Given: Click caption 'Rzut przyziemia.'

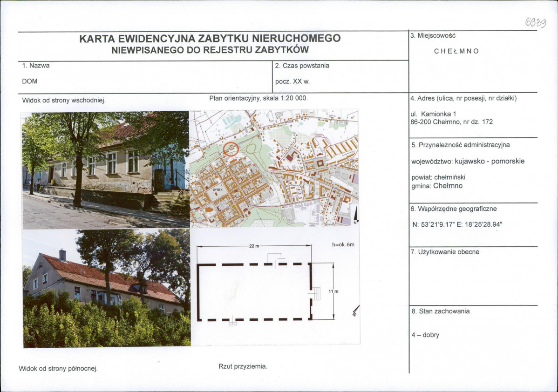Looking at the screenshot, I should coord(243,366).
